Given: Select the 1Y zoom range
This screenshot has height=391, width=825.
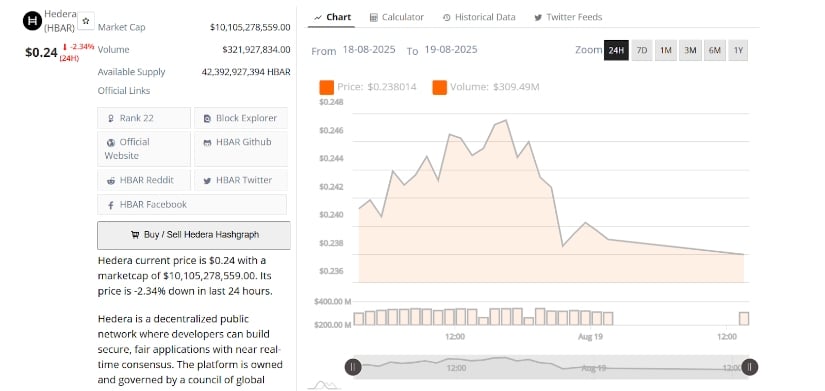Looking at the screenshot, I should point(738,51).
